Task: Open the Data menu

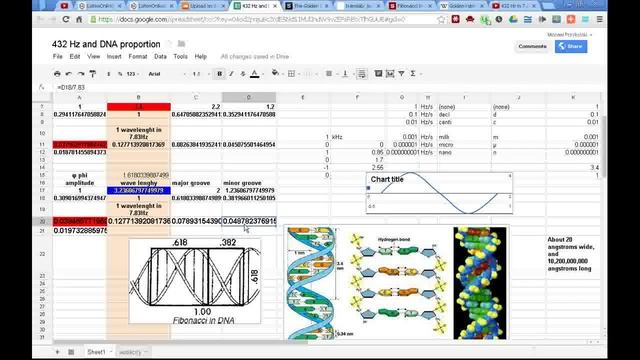Action: click(160, 56)
